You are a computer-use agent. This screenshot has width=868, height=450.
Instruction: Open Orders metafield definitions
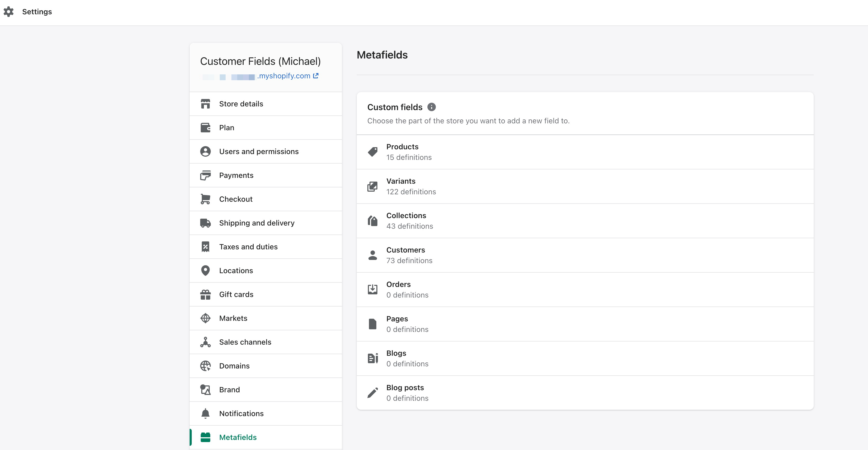point(585,289)
